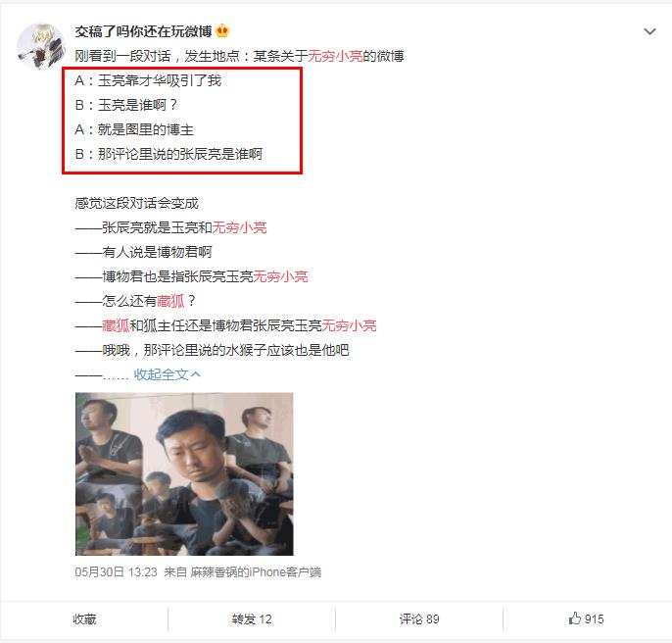Open source link 麻辣香锅的iPhone客户端
Image resolution: width=672 pixels, height=643 pixels.
256,572
